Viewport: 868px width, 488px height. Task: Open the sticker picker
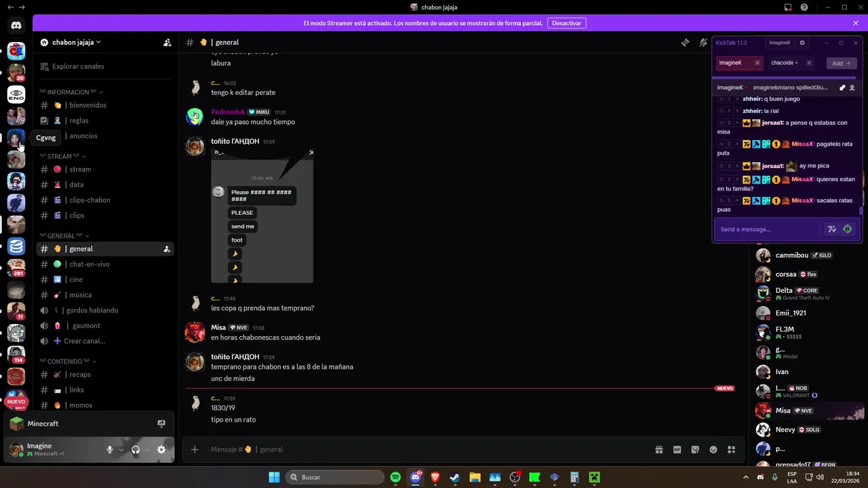(x=695, y=449)
